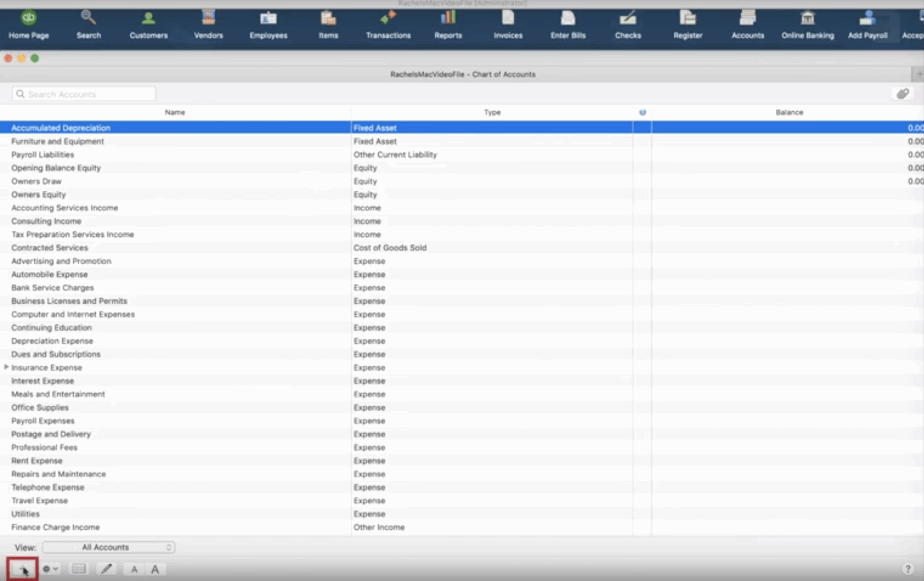Viewport: 924px width, 581px height.
Task: Open Enter Bills in toolbar
Action: [x=568, y=25]
